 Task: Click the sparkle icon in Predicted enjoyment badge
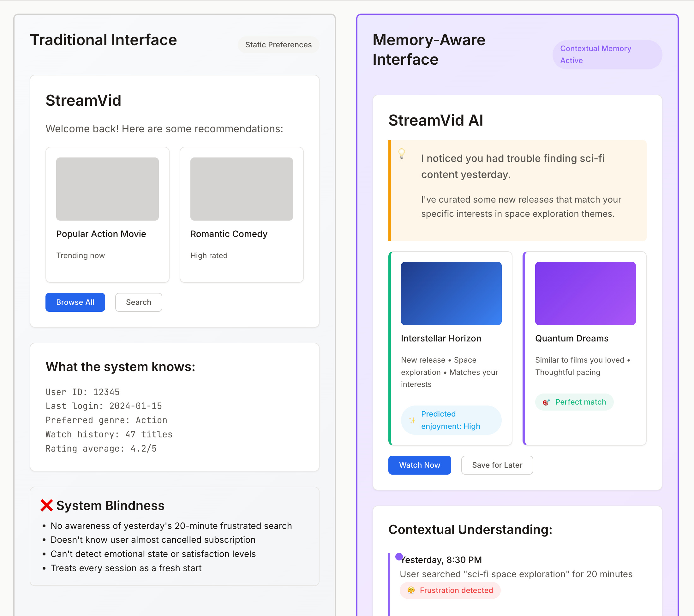tap(412, 420)
